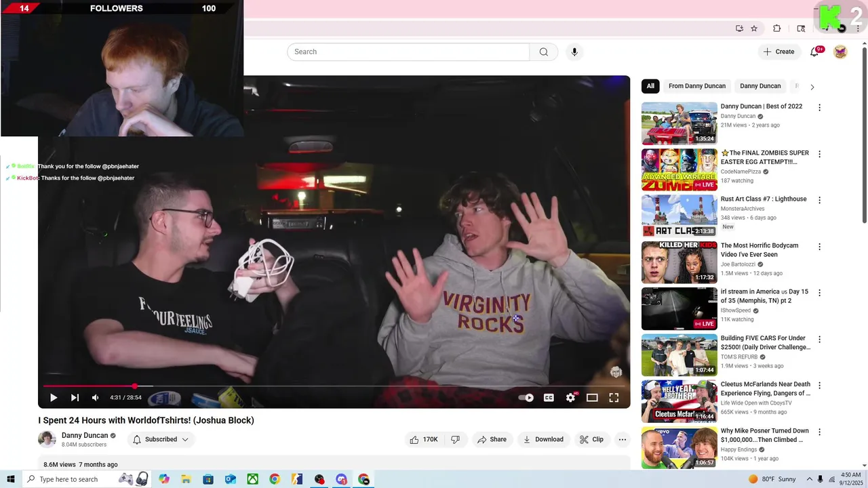The image size is (868, 488).
Task: Open options for FINAL ZOMBIES video
Action: 819,154
